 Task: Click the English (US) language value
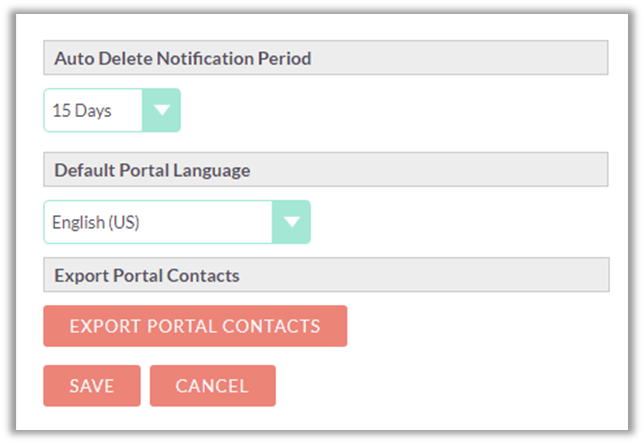tap(157, 222)
